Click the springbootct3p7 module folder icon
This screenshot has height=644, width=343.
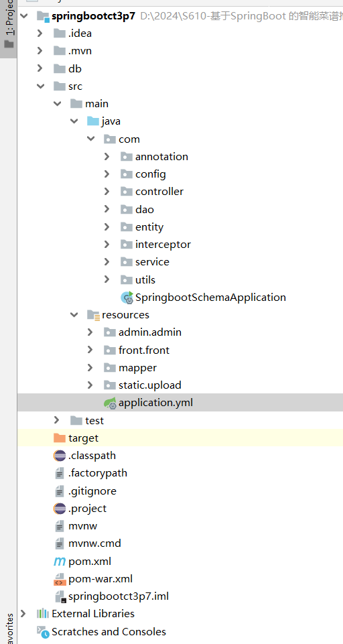pos(43,17)
